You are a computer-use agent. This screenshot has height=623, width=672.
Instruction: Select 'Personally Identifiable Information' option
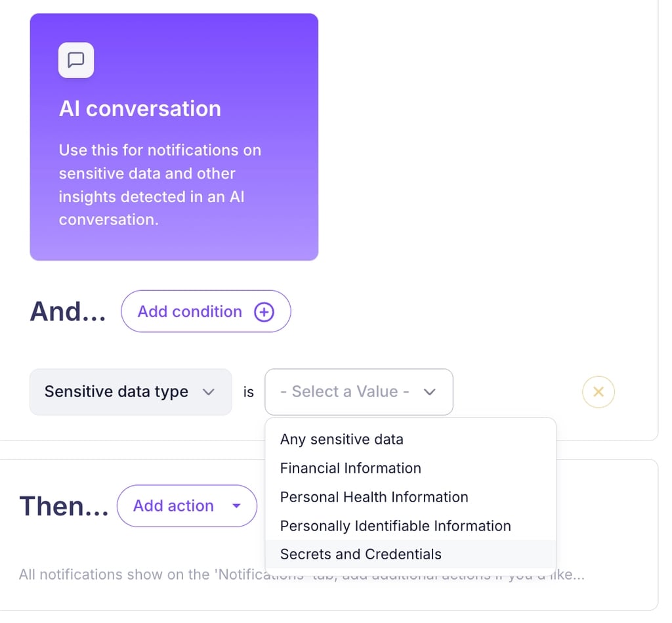(395, 526)
